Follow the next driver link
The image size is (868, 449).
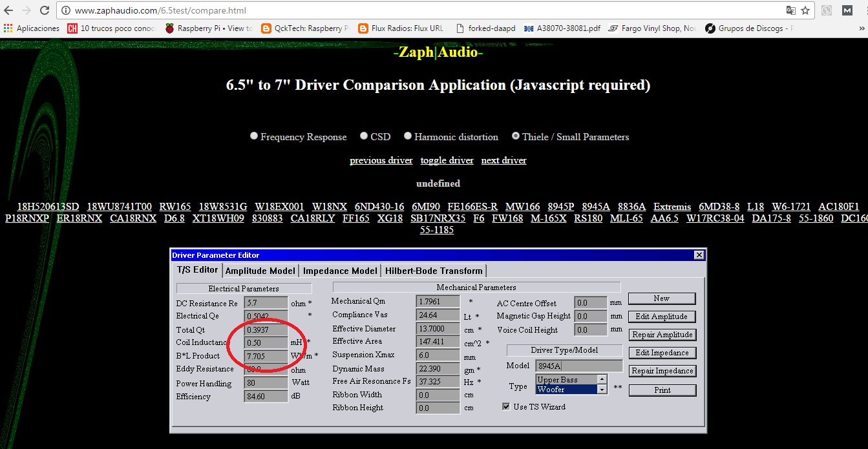(504, 160)
